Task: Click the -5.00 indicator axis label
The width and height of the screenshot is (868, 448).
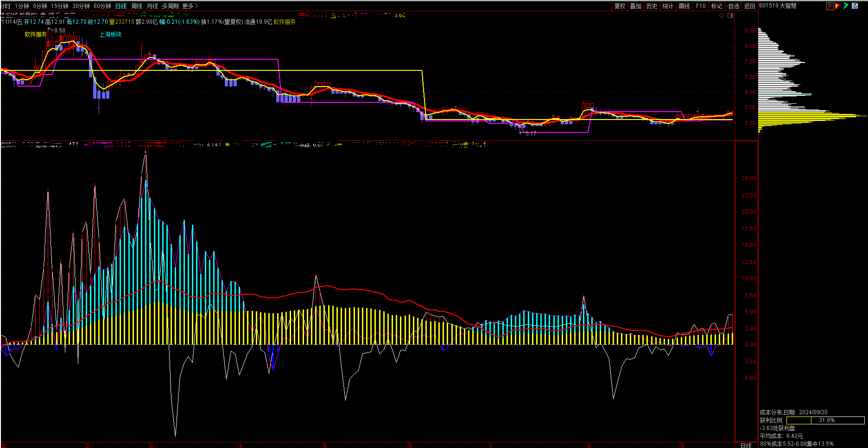Action: pyautogui.click(x=749, y=378)
